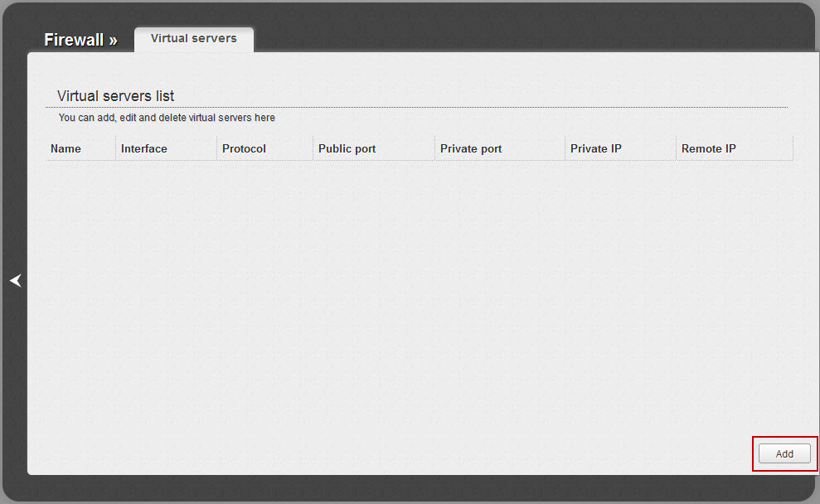Click the left arrow to show side menu
The width and height of the screenshot is (820, 504).
15,281
